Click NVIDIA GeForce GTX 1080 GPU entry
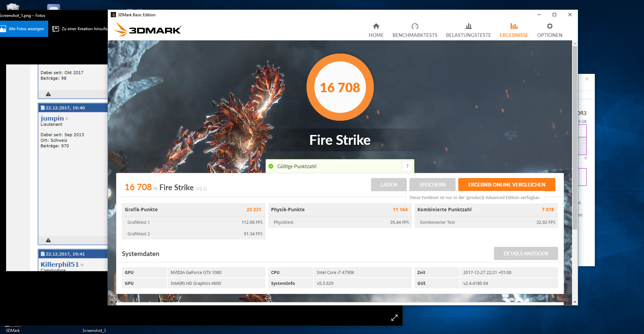644x334 pixels. [x=196, y=272]
